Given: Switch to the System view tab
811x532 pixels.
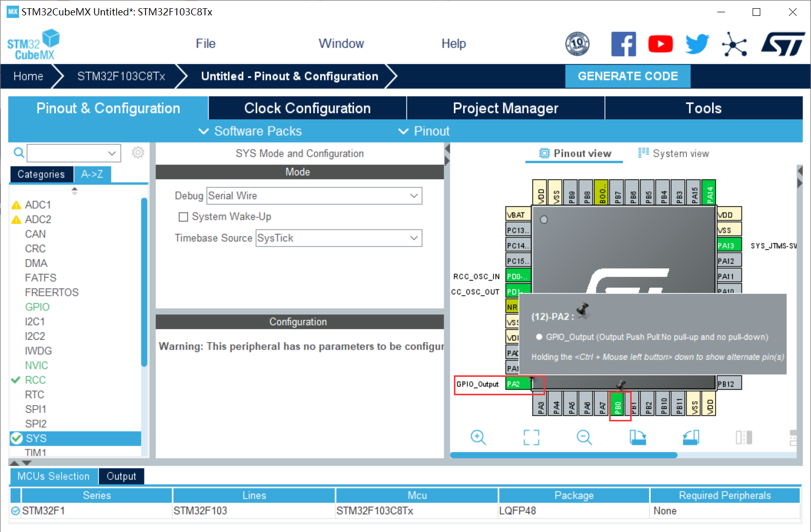Looking at the screenshot, I should point(674,153).
